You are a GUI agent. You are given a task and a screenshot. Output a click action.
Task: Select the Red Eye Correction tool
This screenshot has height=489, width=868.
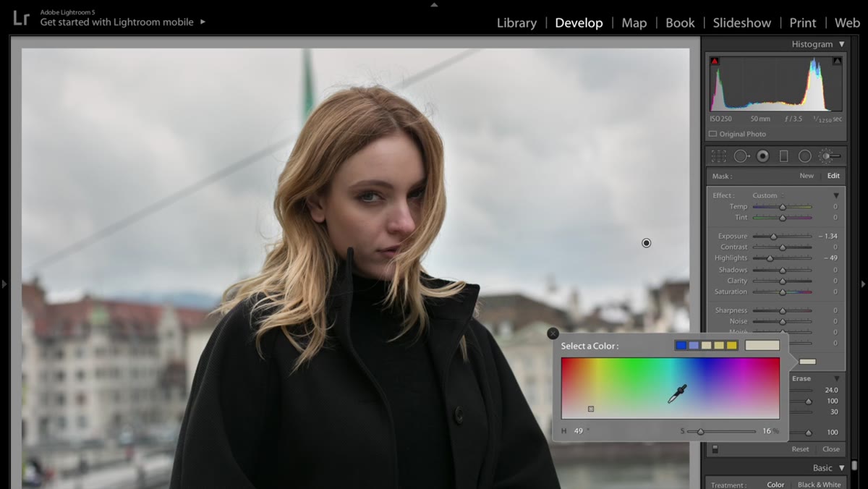762,156
